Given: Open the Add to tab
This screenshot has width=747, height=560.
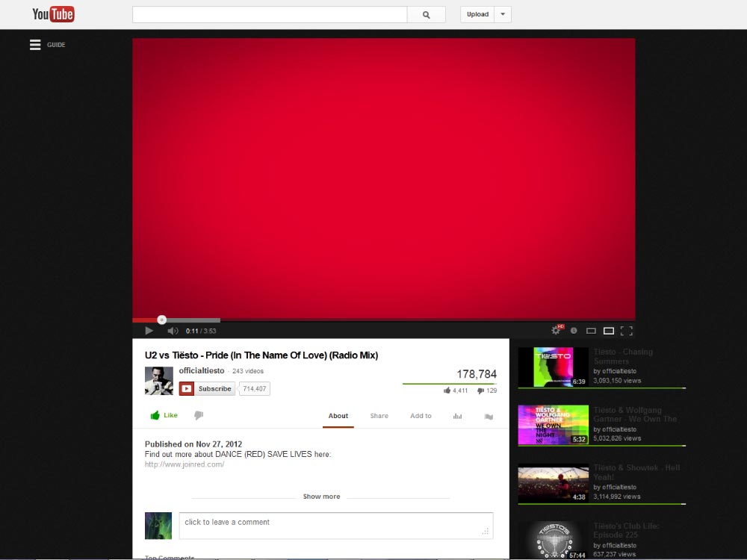Looking at the screenshot, I should [421, 416].
